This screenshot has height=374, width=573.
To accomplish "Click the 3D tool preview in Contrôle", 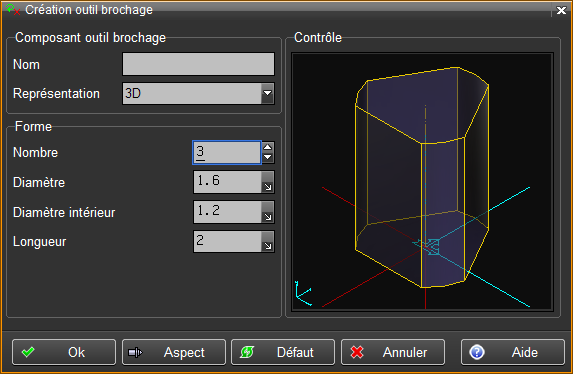I will click(x=422, y=182).
